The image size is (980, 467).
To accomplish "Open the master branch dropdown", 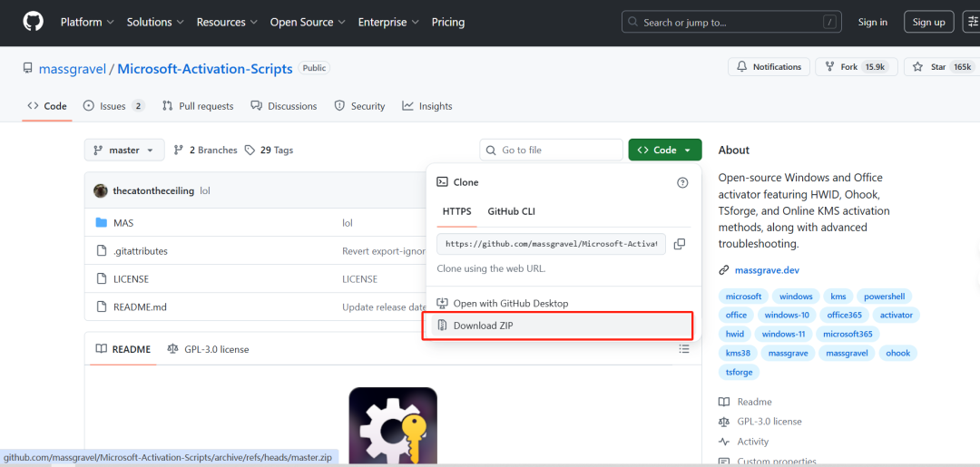I will (x=124, y=150).
